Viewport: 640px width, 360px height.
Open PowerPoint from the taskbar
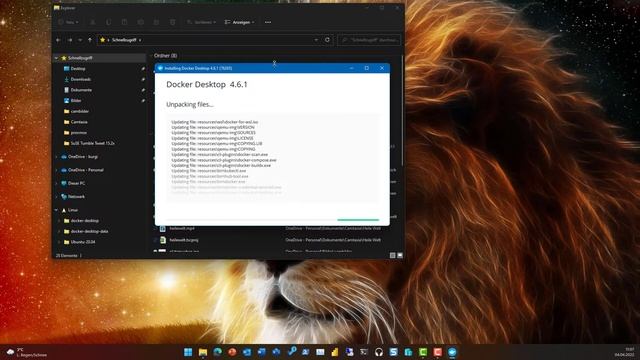click(232, 352)
